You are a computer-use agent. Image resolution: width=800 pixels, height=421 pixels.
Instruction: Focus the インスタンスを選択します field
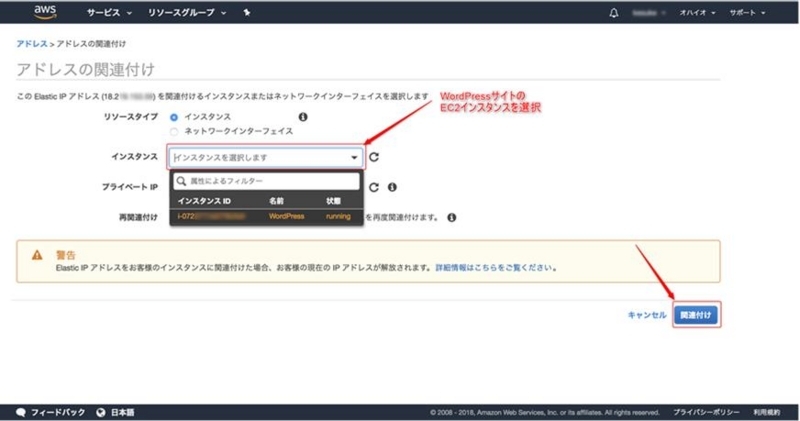tap(265, 158)
